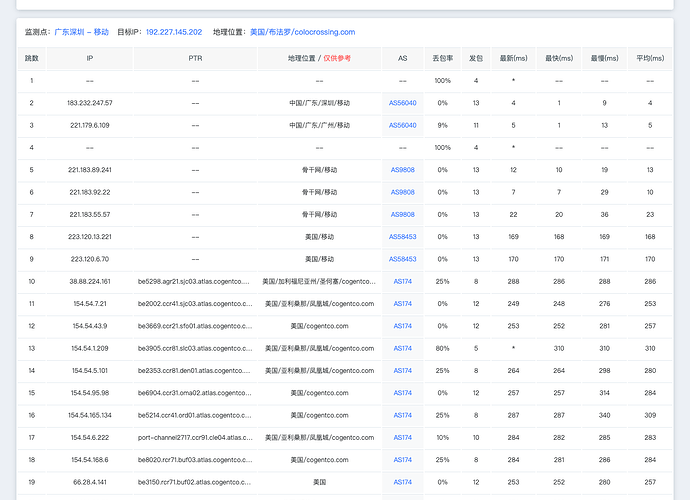
Task: Open AS174 link for 38.88.224.161
Action: point(403,282)
